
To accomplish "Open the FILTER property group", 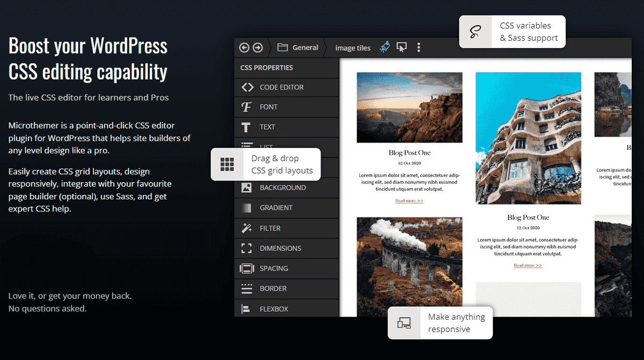I will [287, 228].
